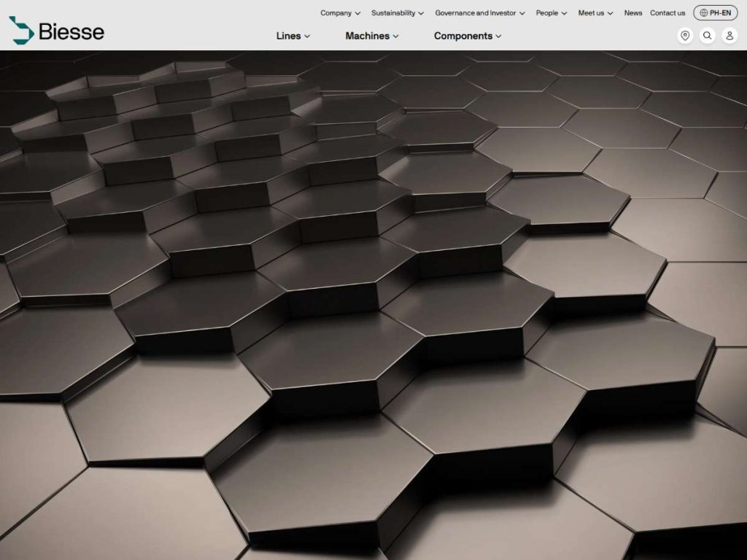The height and width of the screenshot is (560, 747).
Task: Expand Governance and Investor menu
Action: click(480, 13)
